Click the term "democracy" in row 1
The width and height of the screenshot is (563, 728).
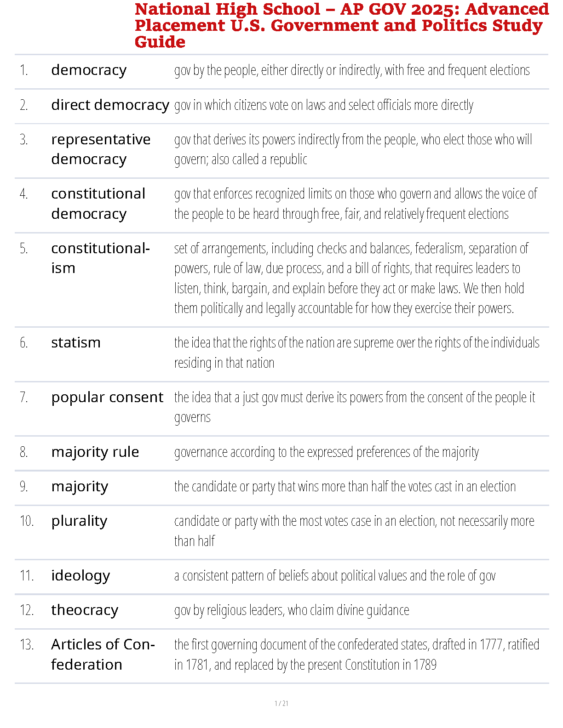pyautogui.click(x=89, y=70)
